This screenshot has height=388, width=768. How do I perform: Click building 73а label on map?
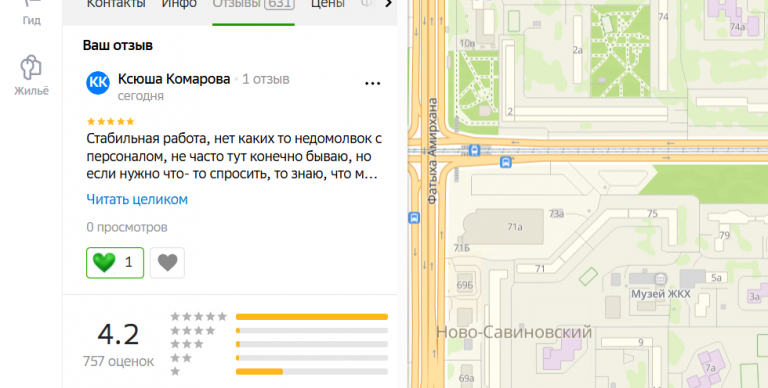point(556,214)
